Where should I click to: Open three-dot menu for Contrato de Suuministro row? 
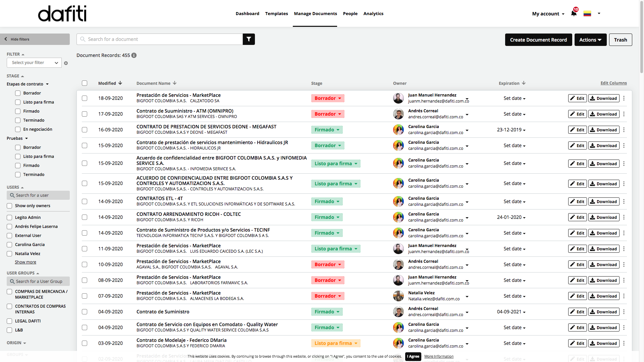pos(624,114)
